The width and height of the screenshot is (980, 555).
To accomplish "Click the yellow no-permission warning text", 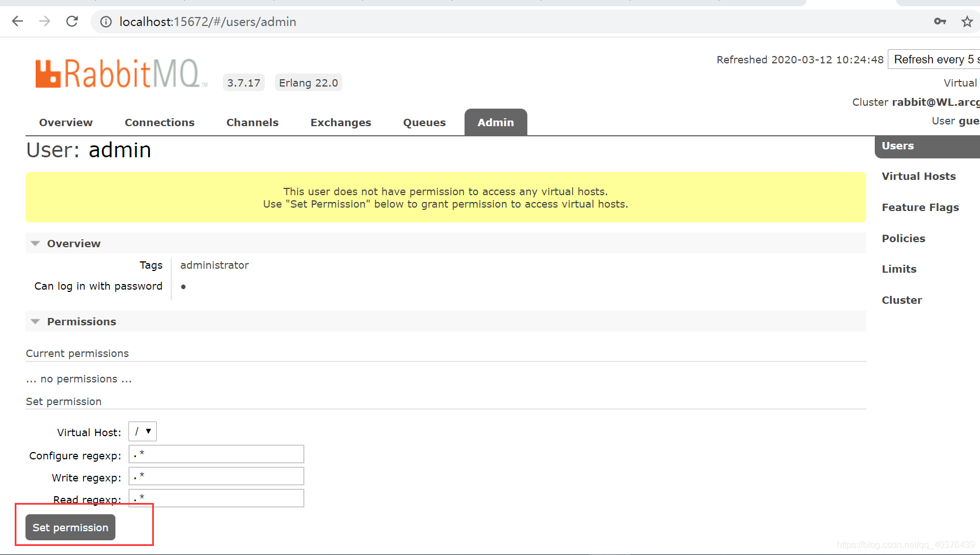I will click(x=445, y=197).
